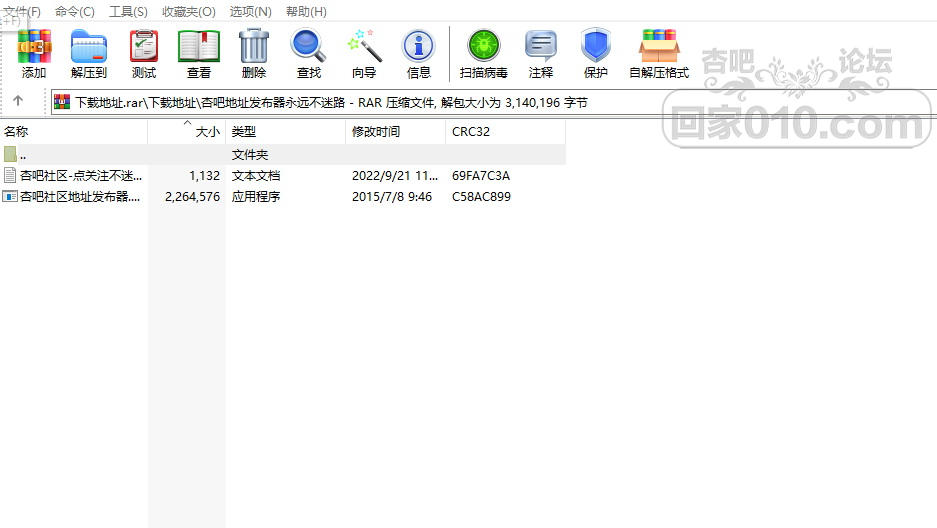This screenshot has height=528, width=937.
Task: Show archive Info (信息) icon
Action: click(418, 46)
